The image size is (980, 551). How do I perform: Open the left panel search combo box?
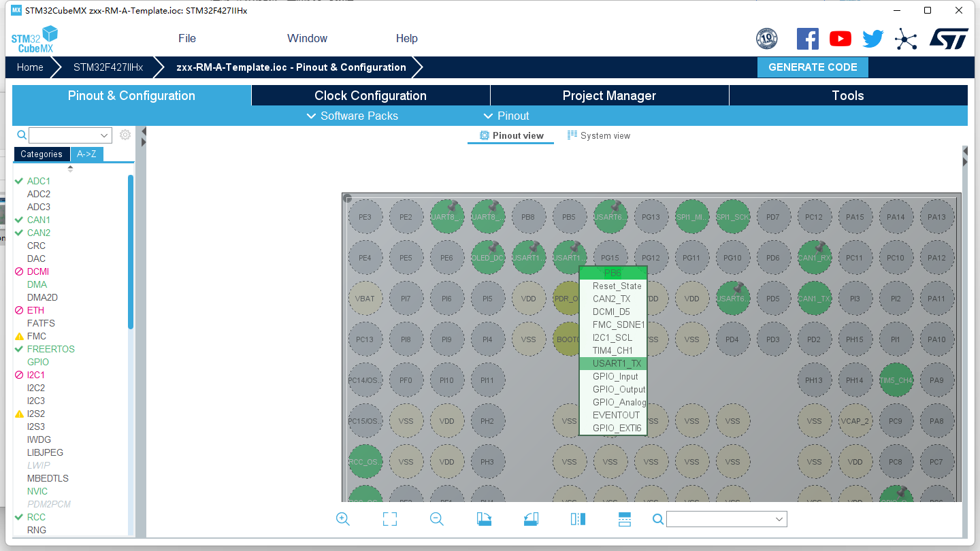[70, 135]
